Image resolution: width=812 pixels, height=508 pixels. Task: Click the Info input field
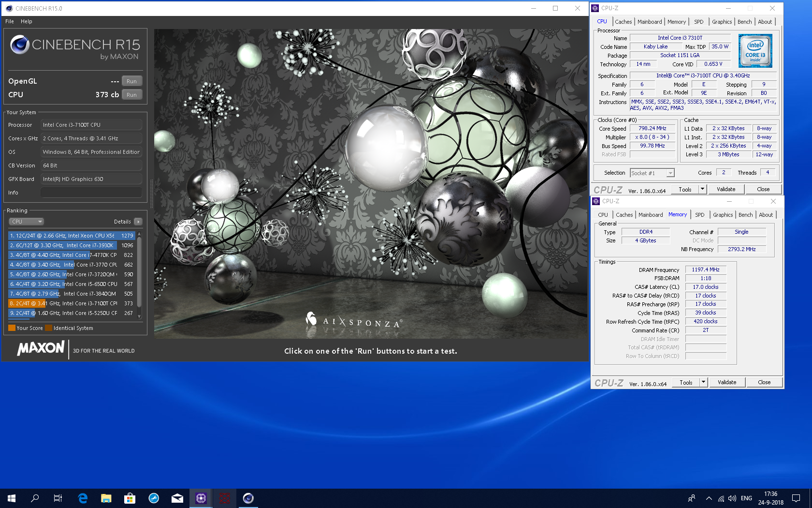tap(91, 193)
